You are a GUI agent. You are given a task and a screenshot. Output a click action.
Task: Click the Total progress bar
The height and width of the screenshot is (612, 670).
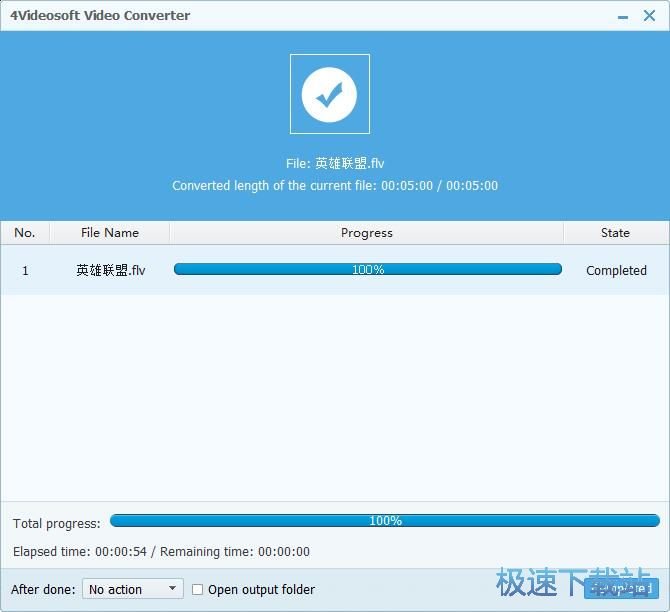coord(385,521)
